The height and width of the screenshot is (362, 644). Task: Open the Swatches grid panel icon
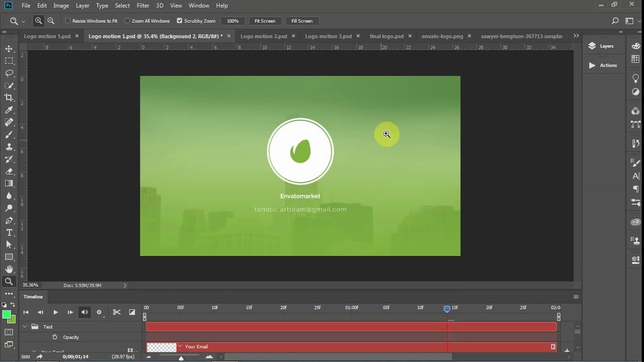(x=635, y=59)
